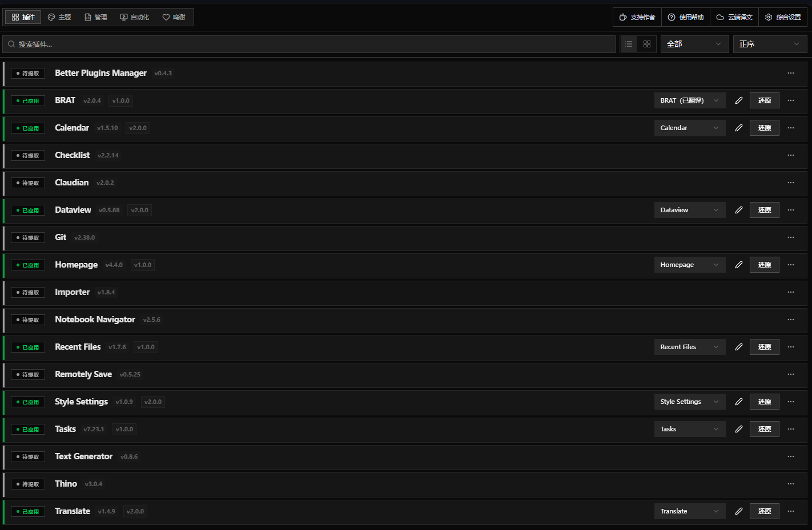Switch to the 主题 tab

tap(59, 17)
